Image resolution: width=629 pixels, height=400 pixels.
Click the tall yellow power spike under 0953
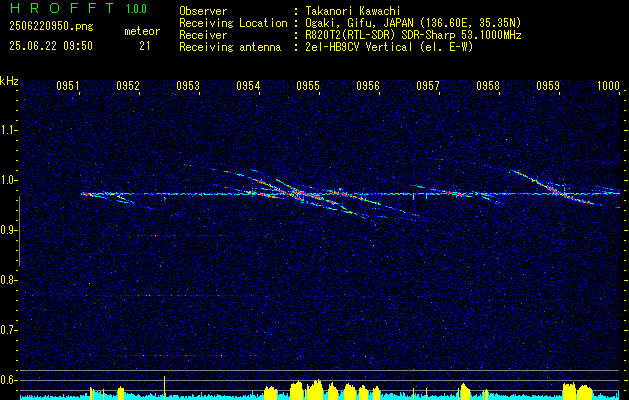[x=164, y=388]
